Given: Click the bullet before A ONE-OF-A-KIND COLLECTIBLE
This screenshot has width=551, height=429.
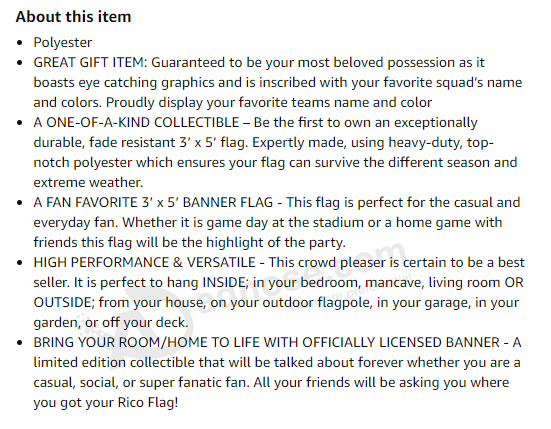Looking at the screenshot, I should pyautogui.click(x=20, y=123).
